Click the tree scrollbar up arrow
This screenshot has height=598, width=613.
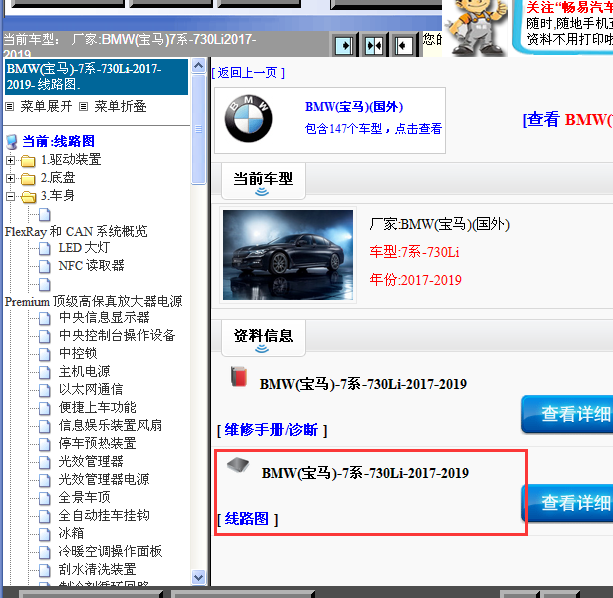coord(199,66)
